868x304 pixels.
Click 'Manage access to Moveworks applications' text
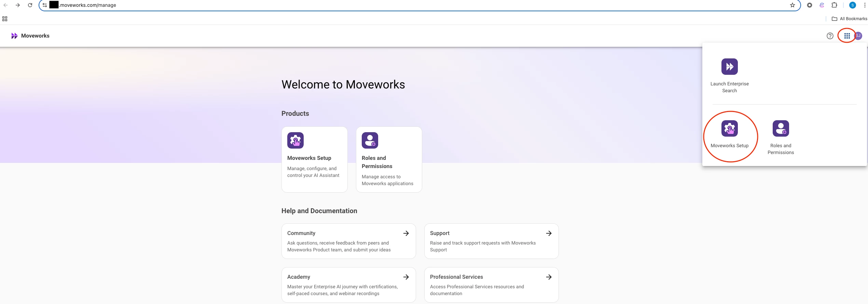point(387,180)
